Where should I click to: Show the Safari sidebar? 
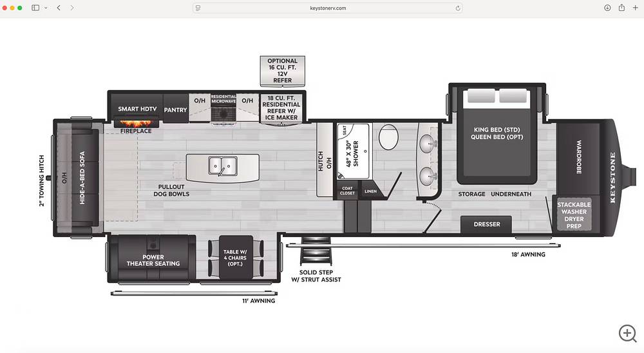click(35, 8)
